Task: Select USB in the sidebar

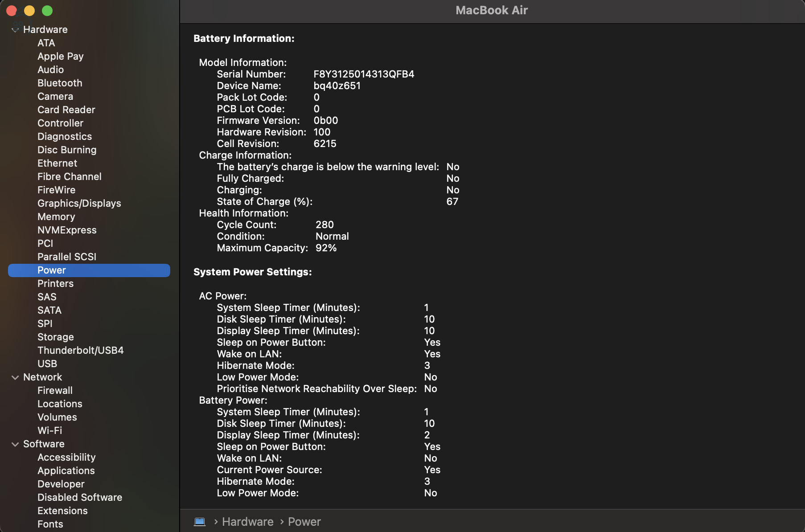Action: pos(47,364)
